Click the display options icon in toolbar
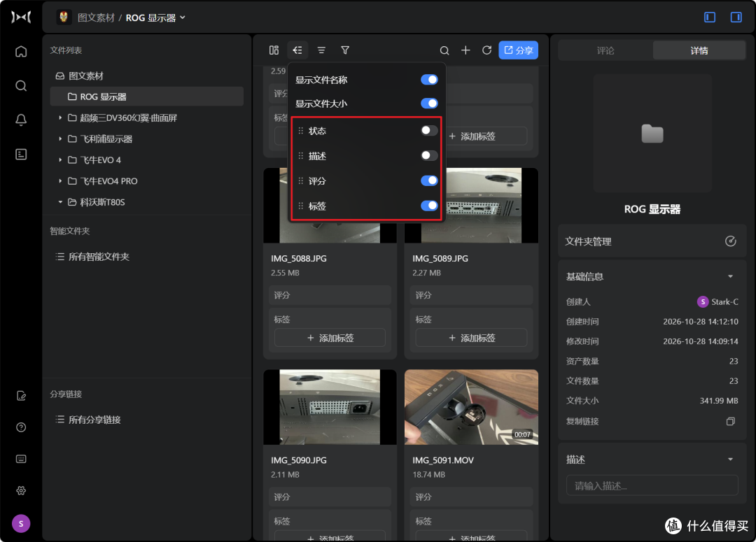Screen dimensions: 756x542 [x=297, y=50]
